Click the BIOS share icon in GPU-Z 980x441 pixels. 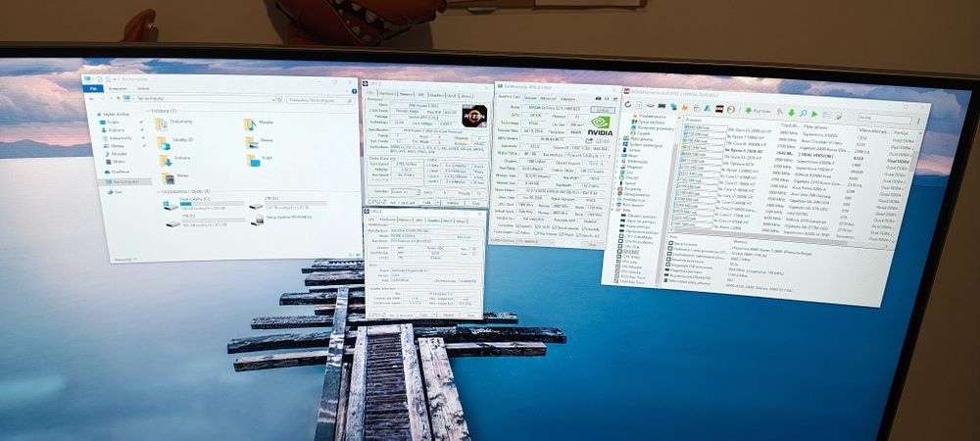pos(589,140)
